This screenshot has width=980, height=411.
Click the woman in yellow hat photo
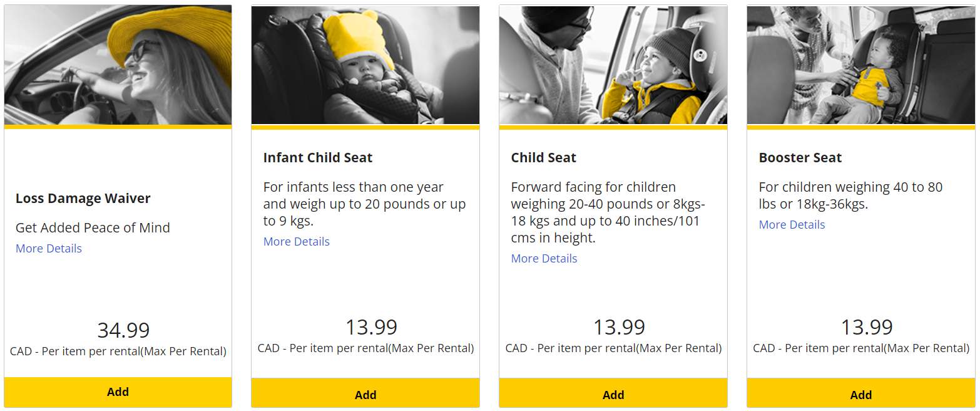(x=118, y=65)
